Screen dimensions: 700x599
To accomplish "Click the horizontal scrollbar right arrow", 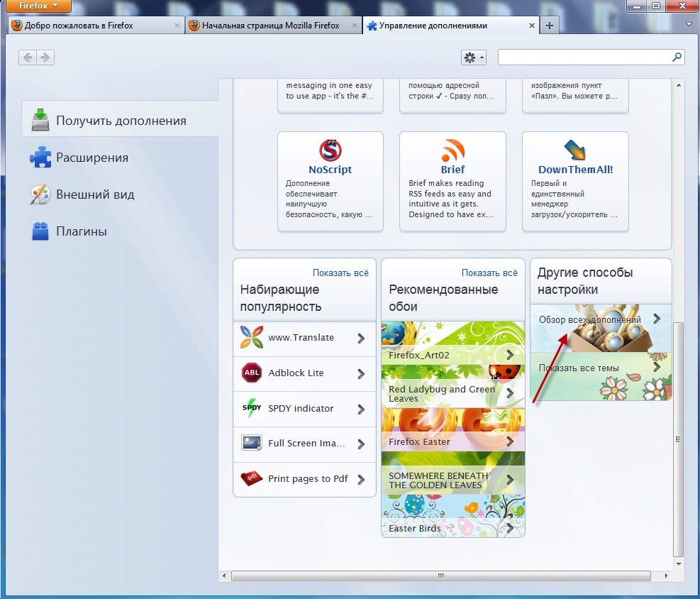I will [666, 576].
